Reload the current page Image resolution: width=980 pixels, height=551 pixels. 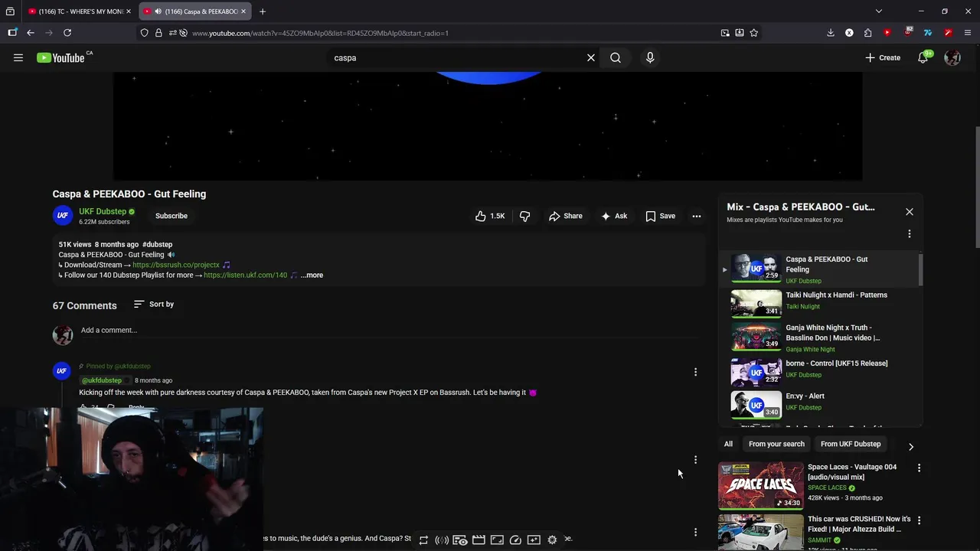pyautogui.click(x=67, y=33)
